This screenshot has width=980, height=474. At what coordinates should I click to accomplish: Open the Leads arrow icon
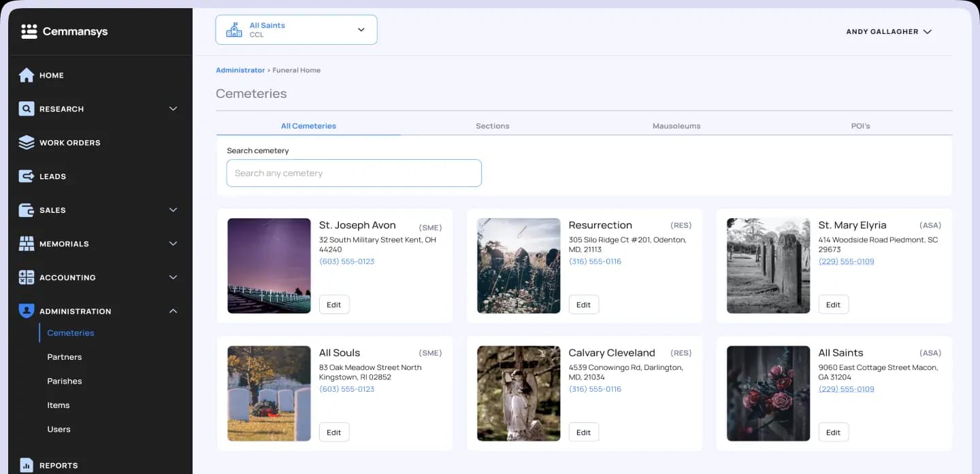[27, 176]
